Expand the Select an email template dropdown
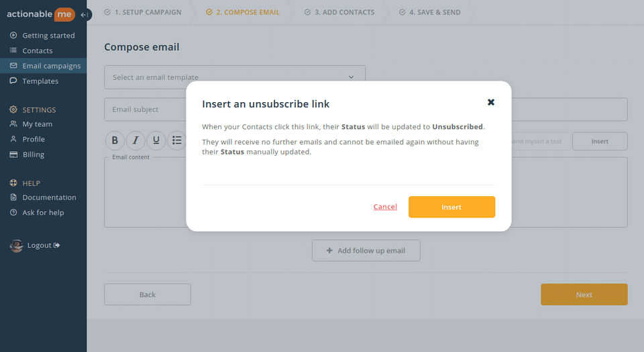This screenshot has width=644, height=352. (235, 77)
